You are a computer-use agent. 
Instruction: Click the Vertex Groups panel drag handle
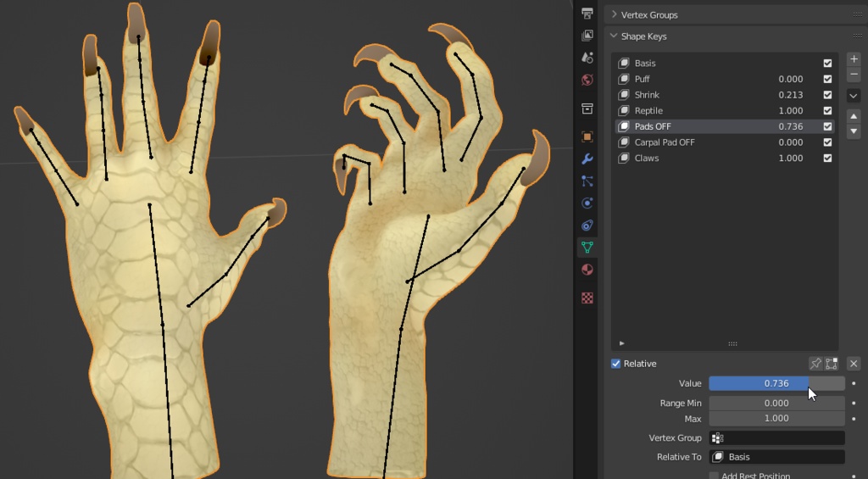click(x=857, y=14)
